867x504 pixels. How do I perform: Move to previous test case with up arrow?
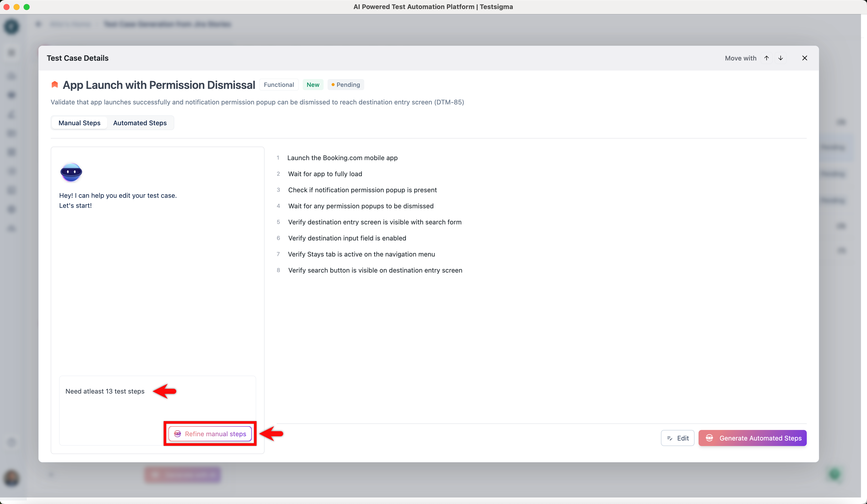pos(766,58)
